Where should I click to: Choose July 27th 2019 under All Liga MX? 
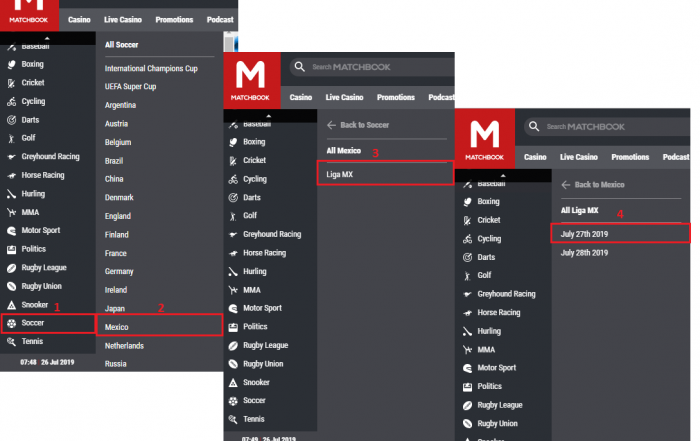click(x=620, y=233)
